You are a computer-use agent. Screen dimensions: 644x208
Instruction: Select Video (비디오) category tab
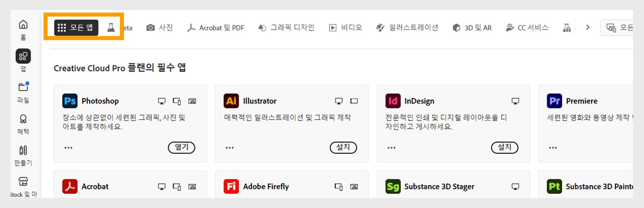click(x=346, y=28)
